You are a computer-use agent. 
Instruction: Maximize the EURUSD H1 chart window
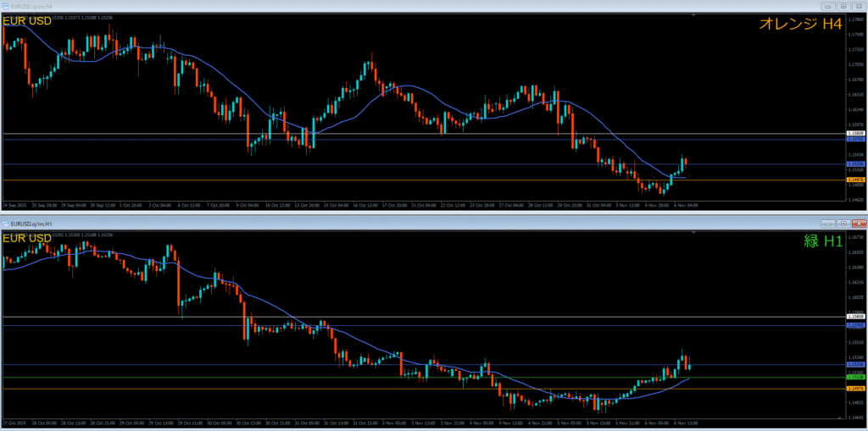point(845,224)
